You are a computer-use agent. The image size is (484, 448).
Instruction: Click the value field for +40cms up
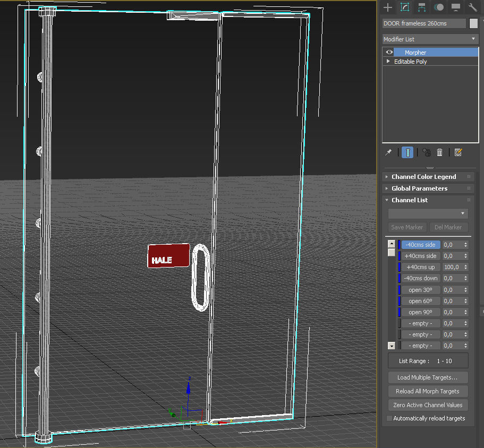coord(452,267)
